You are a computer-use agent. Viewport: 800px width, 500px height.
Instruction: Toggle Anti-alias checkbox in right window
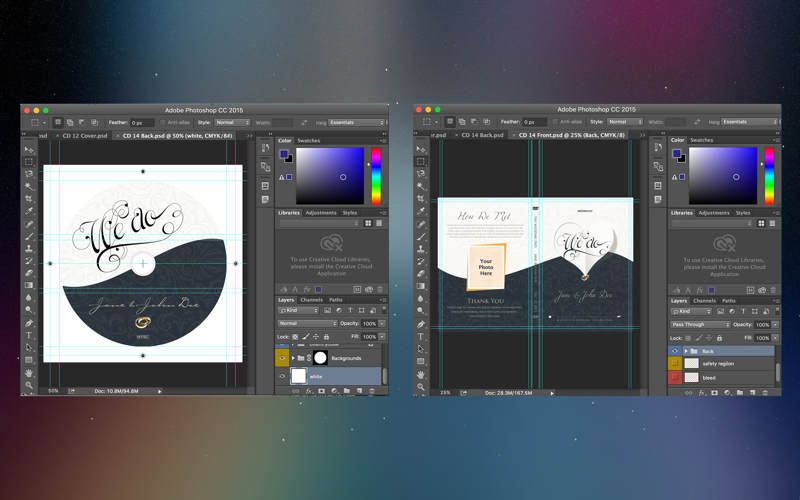click(x=555, y=122)
